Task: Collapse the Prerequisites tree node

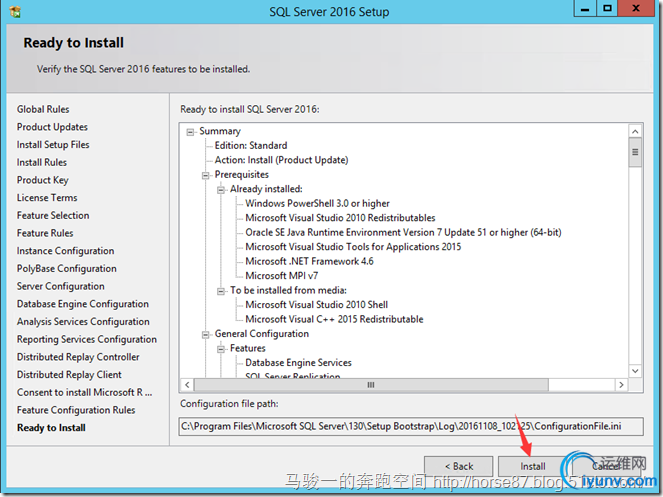Action: (x=205, y=175)
